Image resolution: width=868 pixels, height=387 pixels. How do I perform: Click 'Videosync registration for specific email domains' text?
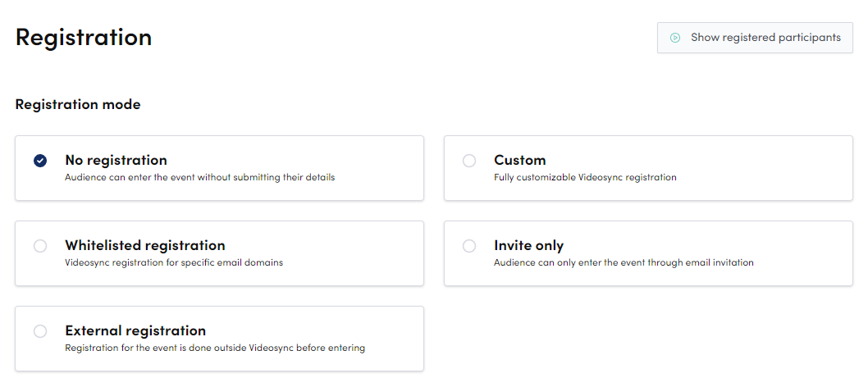pos(174,262)
